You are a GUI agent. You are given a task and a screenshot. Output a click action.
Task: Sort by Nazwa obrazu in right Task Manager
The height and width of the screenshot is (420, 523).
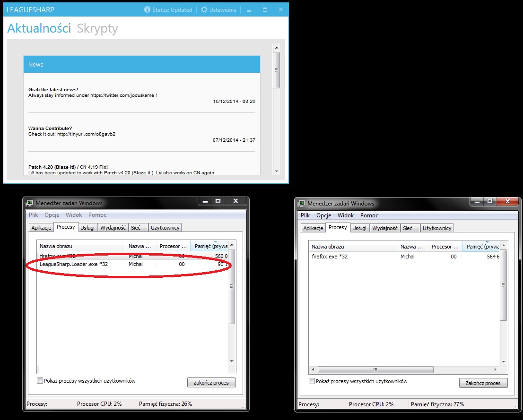[x=353, y=247]
